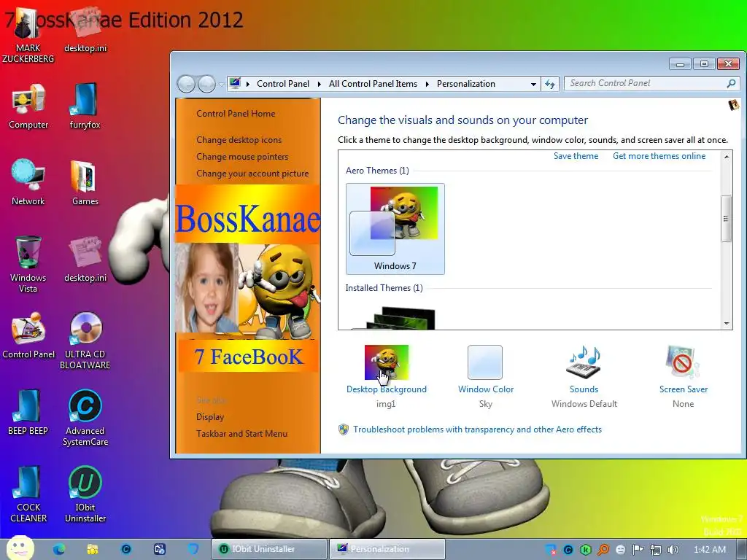Open the Window Color swatch icon
The width and height of the screenshot is (747, 560).
(x=485, y=362)
